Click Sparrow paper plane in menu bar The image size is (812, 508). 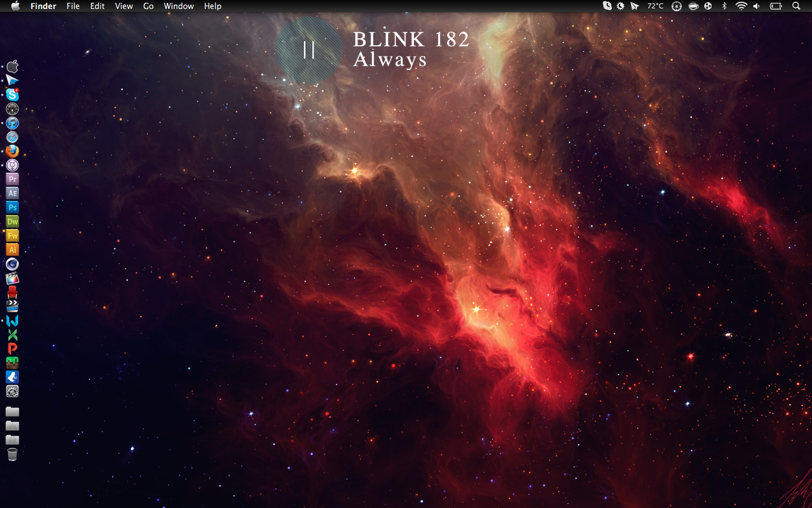[635, 6]
